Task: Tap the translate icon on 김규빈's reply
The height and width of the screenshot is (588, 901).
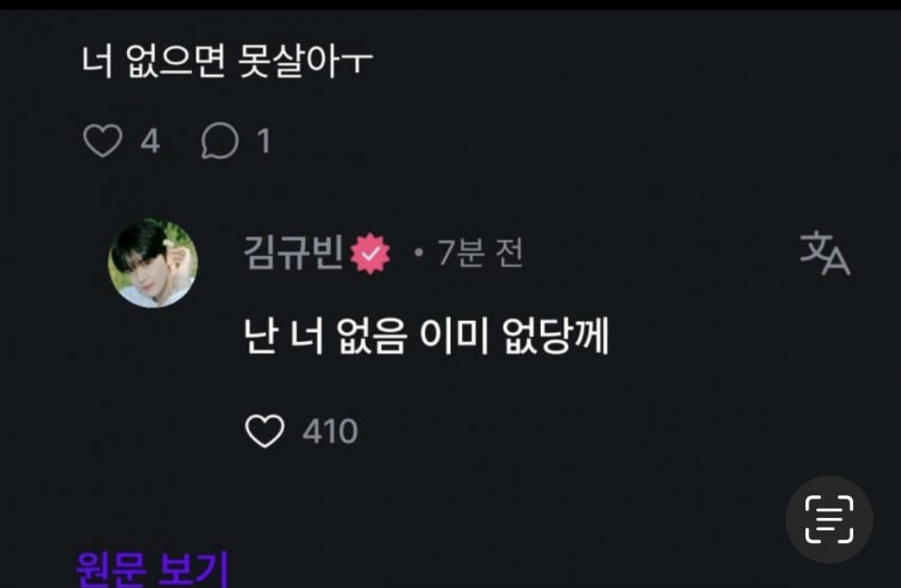Action: 824,253
